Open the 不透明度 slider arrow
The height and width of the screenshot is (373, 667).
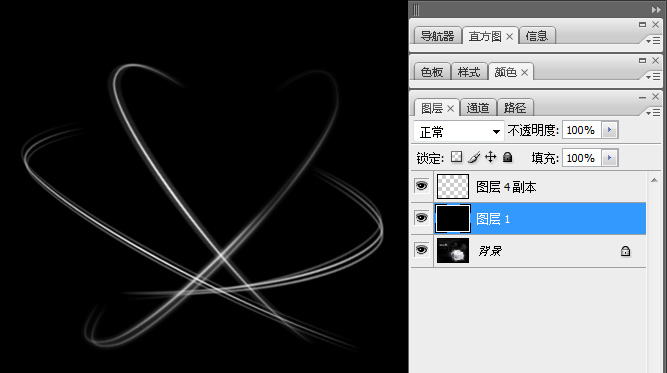[610, 130]
